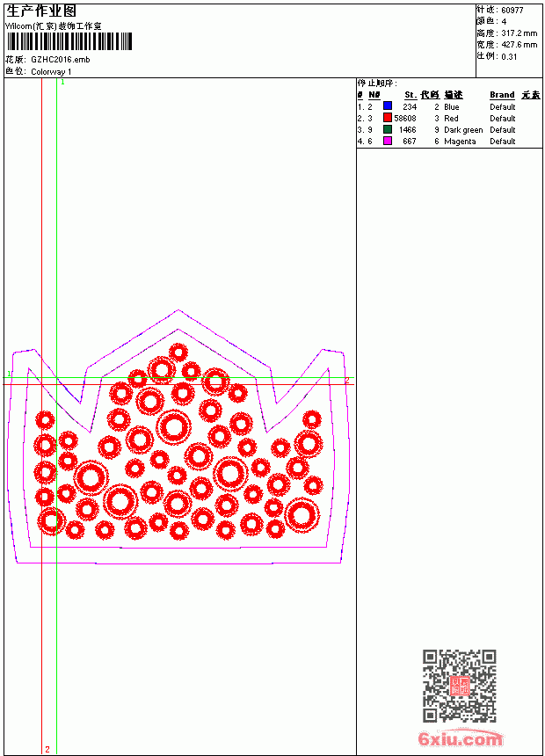Click the crown design's top peak

178,310
